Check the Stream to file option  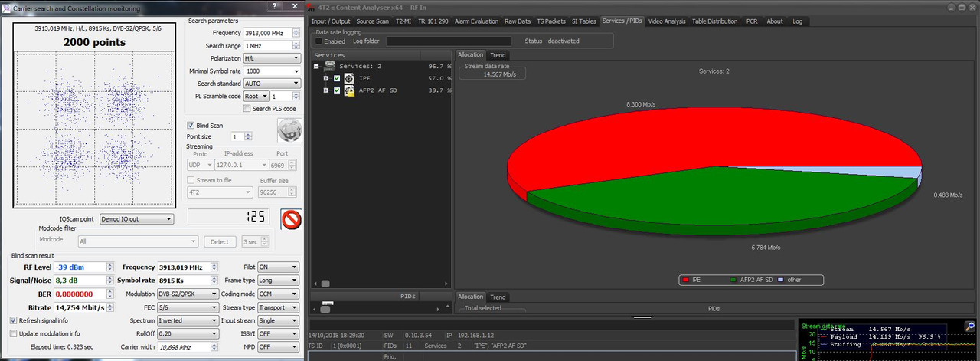[x=191, y=181]
